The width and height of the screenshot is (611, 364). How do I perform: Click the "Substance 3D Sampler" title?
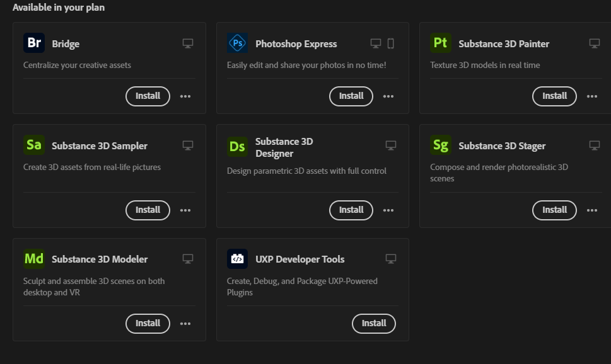(100, 146)
